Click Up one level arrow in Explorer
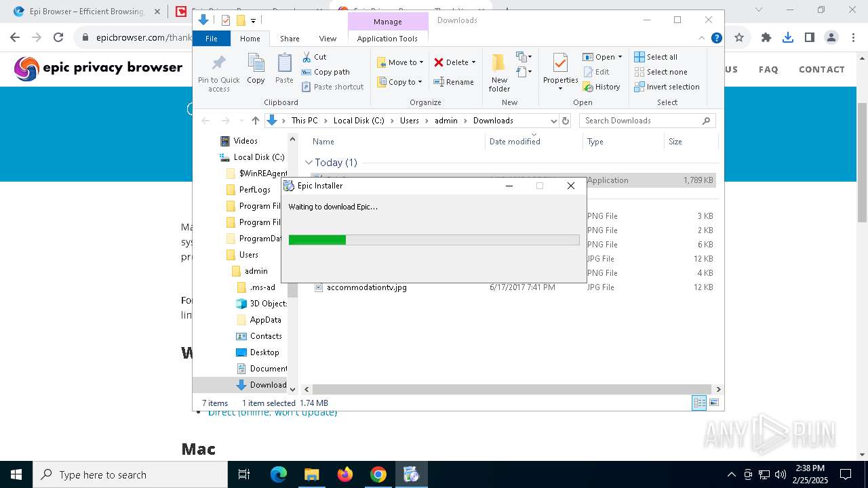This screenshot has height=488, width=868. (x=255, y=121)
